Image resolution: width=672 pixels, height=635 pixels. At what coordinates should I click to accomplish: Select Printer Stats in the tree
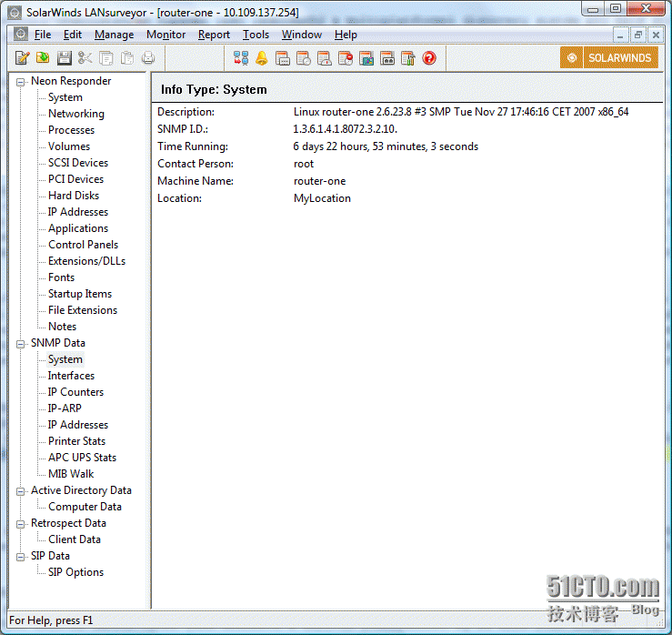[76, 441]
